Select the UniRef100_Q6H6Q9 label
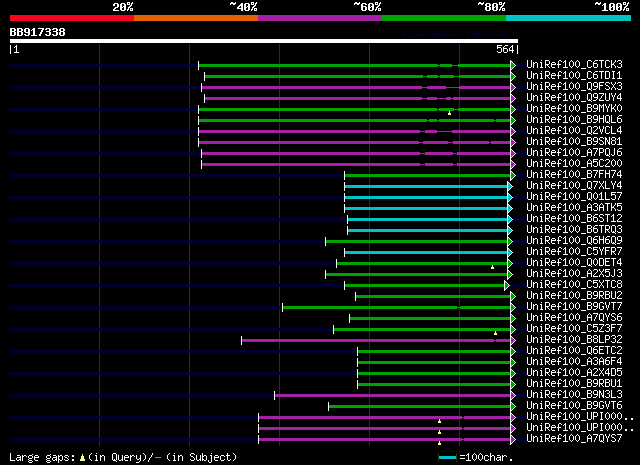Screen dimensions: 640x465 [x=574, y=241]
